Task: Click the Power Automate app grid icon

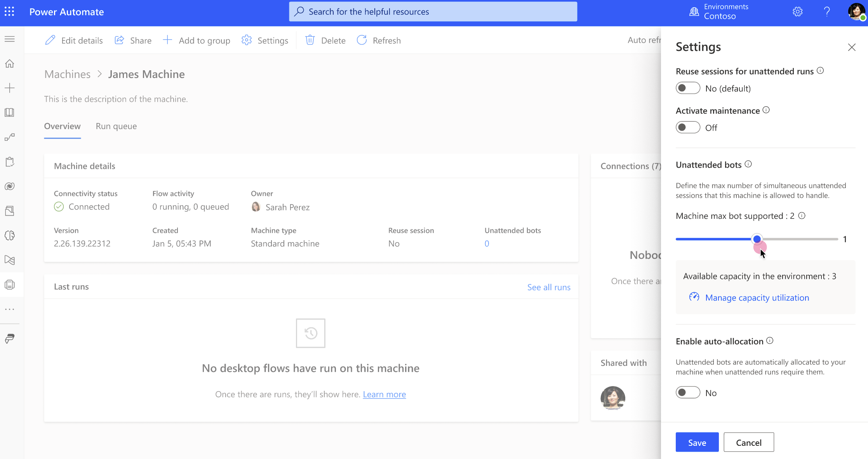Action: coord(9,12)
